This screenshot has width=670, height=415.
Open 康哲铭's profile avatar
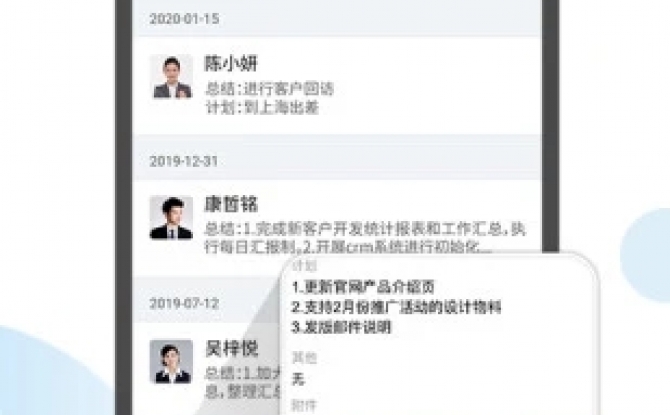[x=171, y=218]
